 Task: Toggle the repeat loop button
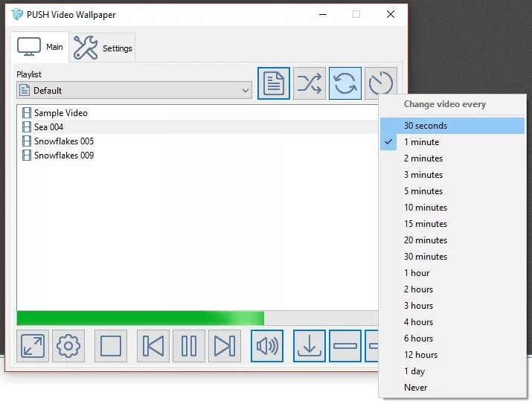point(345,83)
